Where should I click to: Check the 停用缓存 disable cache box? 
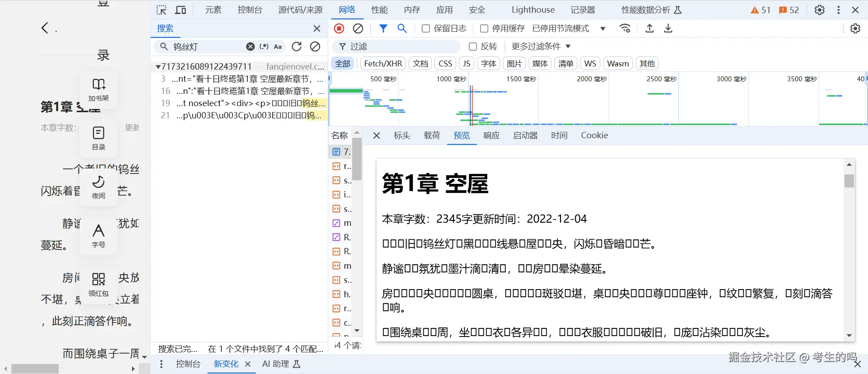[484, 28]
